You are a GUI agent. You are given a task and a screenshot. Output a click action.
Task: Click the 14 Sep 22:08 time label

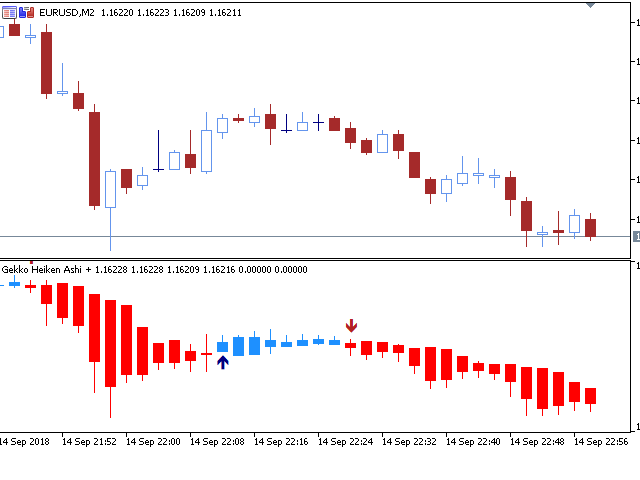coord(217,442)
